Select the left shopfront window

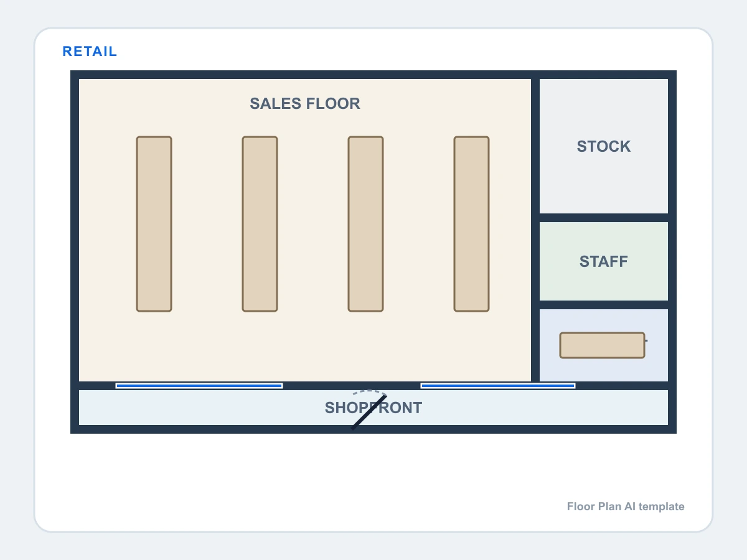point(199,386)
